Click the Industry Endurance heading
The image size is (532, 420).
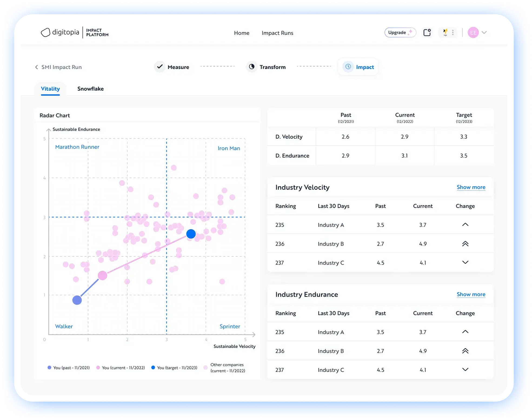307,294
